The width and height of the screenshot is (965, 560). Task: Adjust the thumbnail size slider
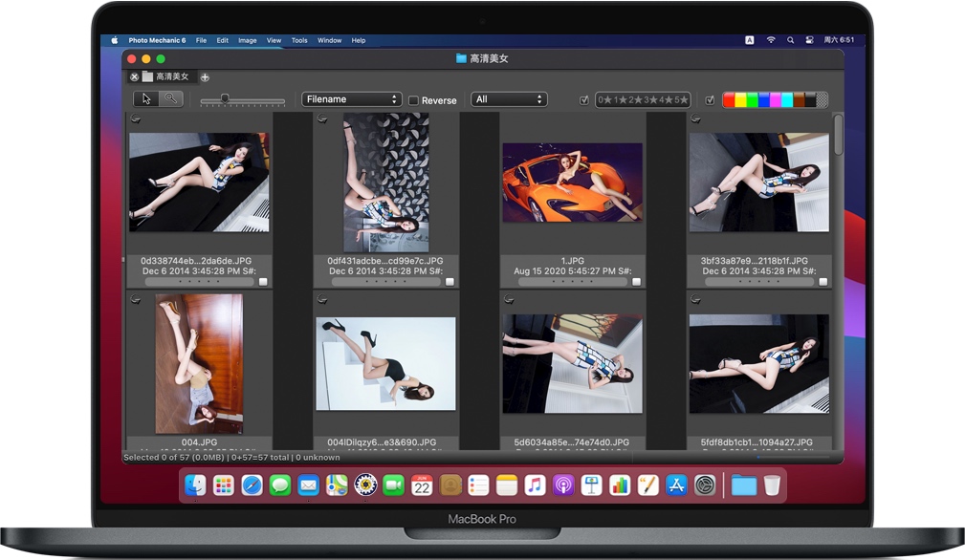[226, 97]
